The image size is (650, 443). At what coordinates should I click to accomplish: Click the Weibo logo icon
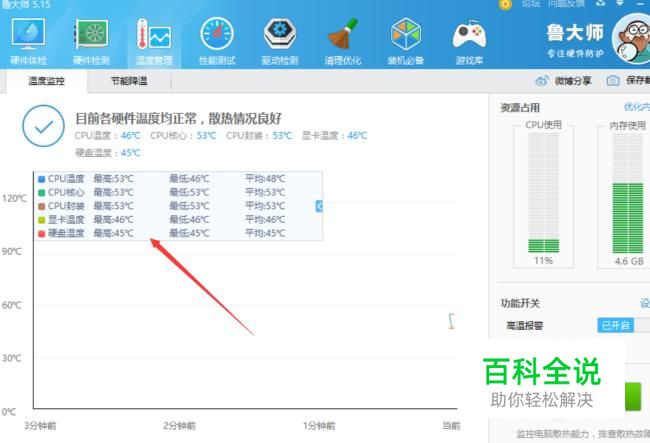click(542, 81)
